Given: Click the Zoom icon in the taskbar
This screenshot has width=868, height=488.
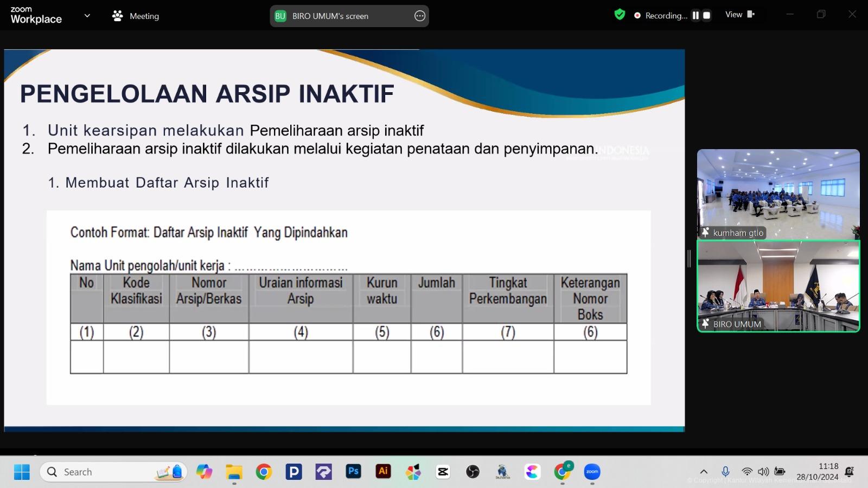Looking at the screenshot, I should pos(592,472).
